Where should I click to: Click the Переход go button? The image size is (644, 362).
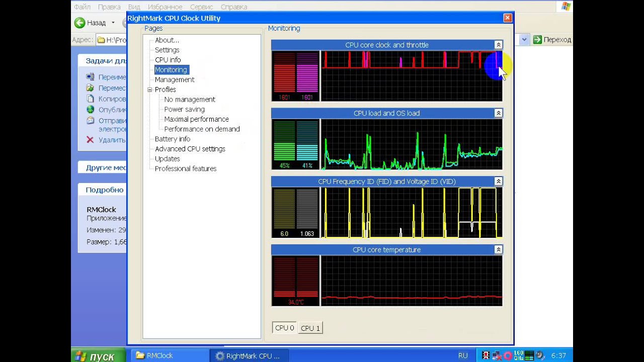pos(552,40)
